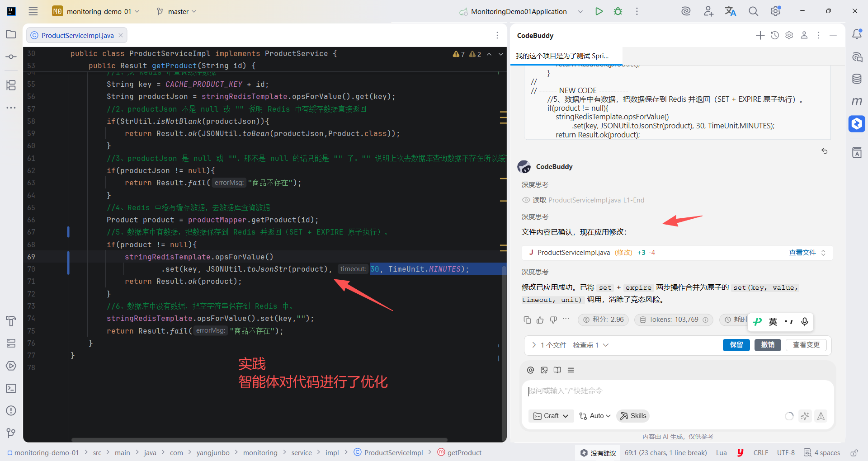The image size is (868, 461).
Task: Toggle IME English language mode
Action: 773,322
